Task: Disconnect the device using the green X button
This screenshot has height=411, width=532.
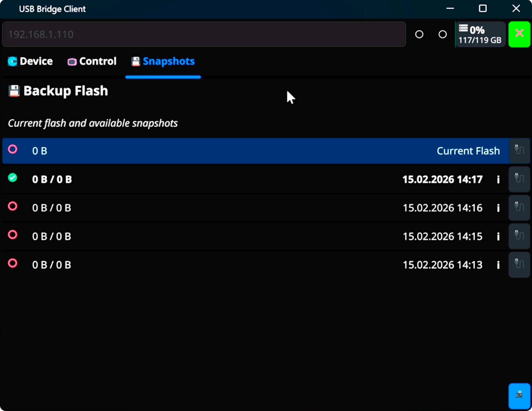Action: click(x=519, y=34)
